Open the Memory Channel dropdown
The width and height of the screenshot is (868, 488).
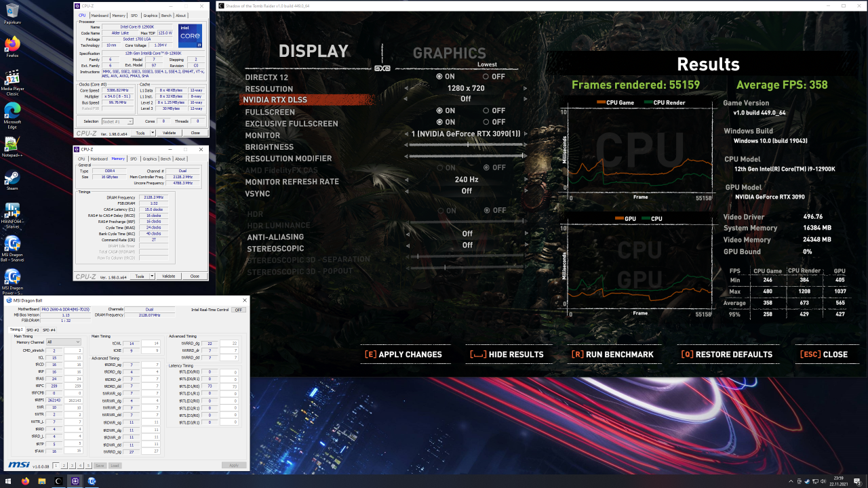(63, 342)
